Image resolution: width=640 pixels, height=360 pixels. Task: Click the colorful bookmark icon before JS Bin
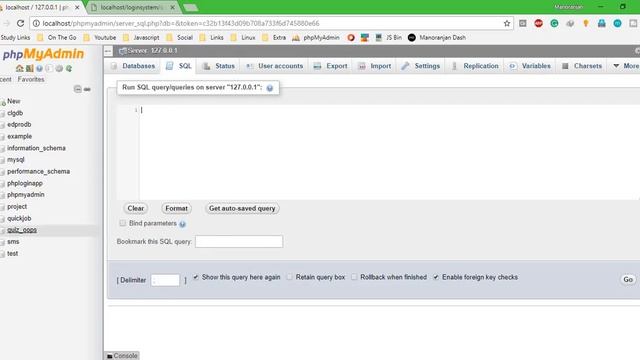364,38
